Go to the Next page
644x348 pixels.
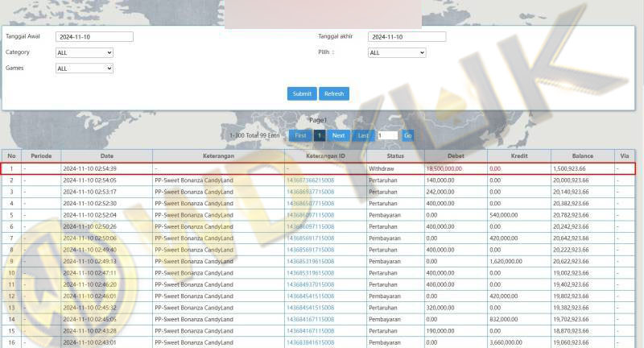click(x=338, y=135)
